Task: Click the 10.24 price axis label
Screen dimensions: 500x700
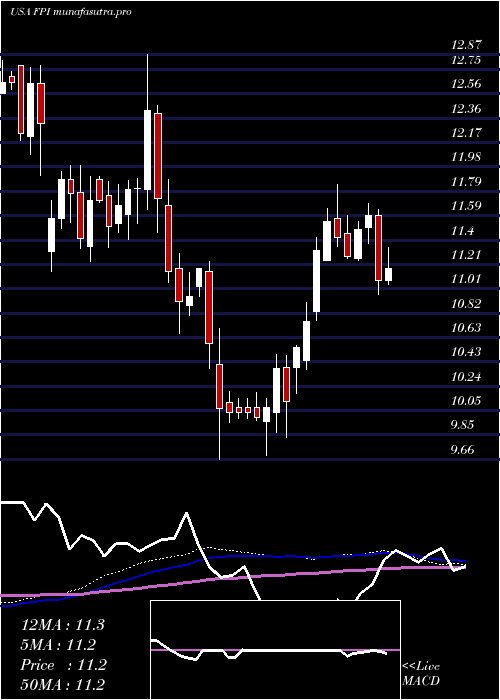Action: 467,377
